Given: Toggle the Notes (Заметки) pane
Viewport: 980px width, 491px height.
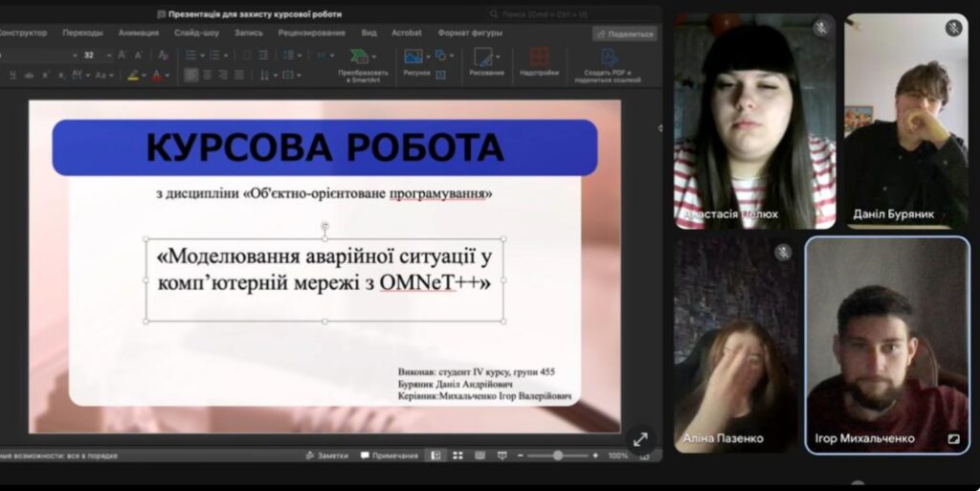Looking at the screenshot, I should tap(326, 456).
